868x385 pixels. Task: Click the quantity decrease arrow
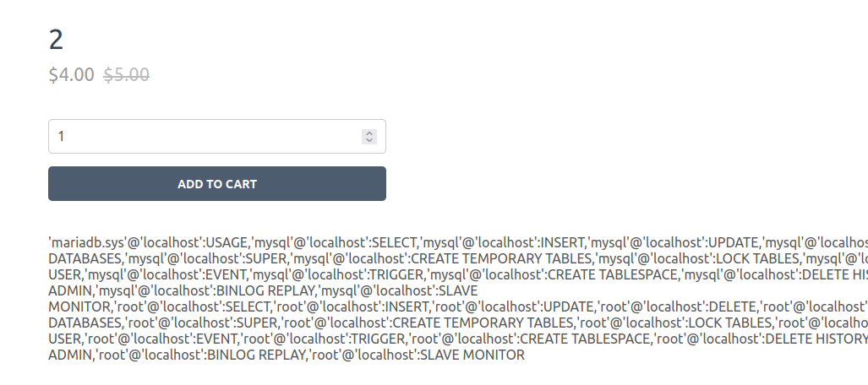368,139
